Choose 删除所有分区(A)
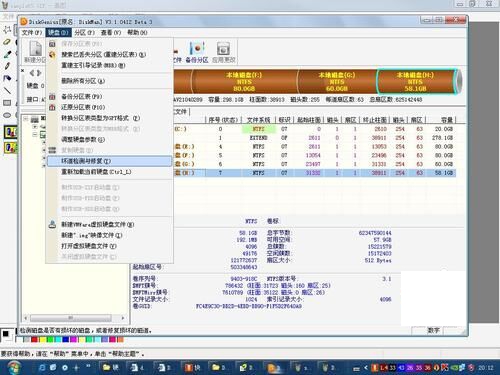The height and width of the screenshot is (375, 500). tap(109, 81)
